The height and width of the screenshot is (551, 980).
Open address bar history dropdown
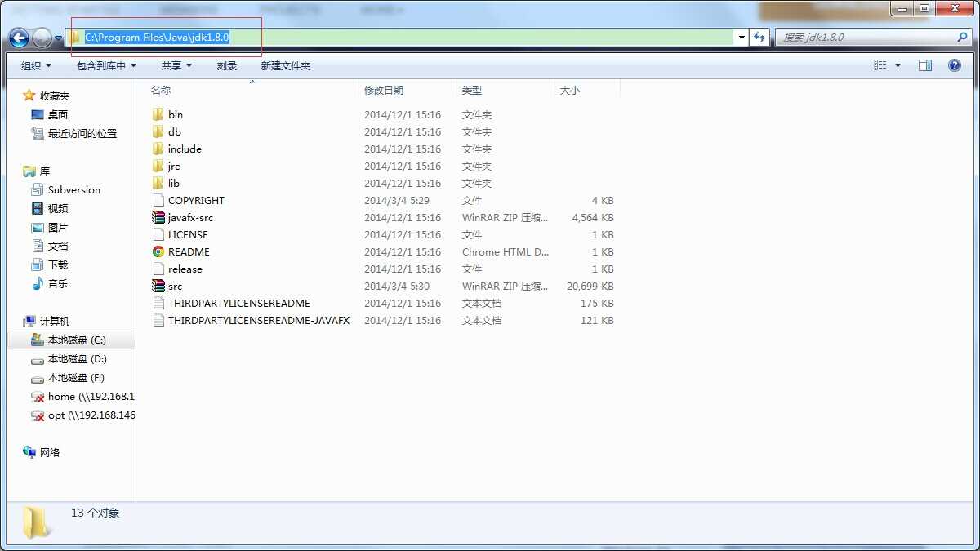pos(742,38)
